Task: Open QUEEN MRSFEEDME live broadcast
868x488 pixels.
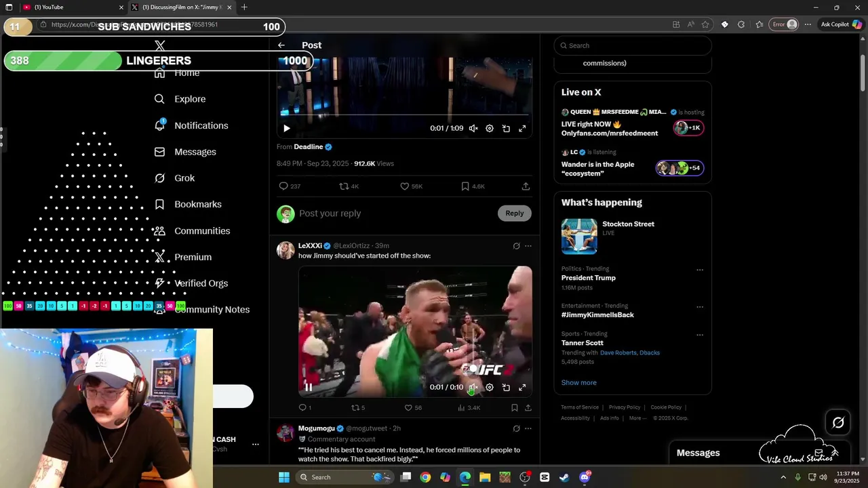Action: tap(633, 123)
